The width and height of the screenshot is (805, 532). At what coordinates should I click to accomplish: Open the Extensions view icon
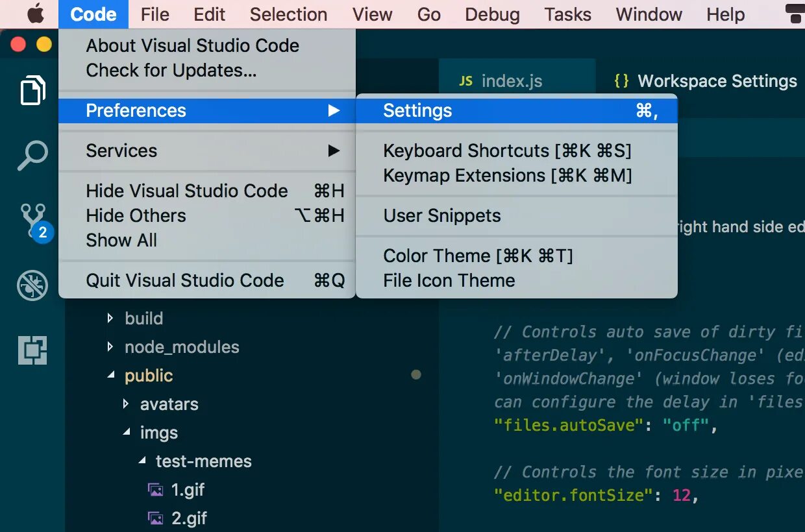[32, 350]
